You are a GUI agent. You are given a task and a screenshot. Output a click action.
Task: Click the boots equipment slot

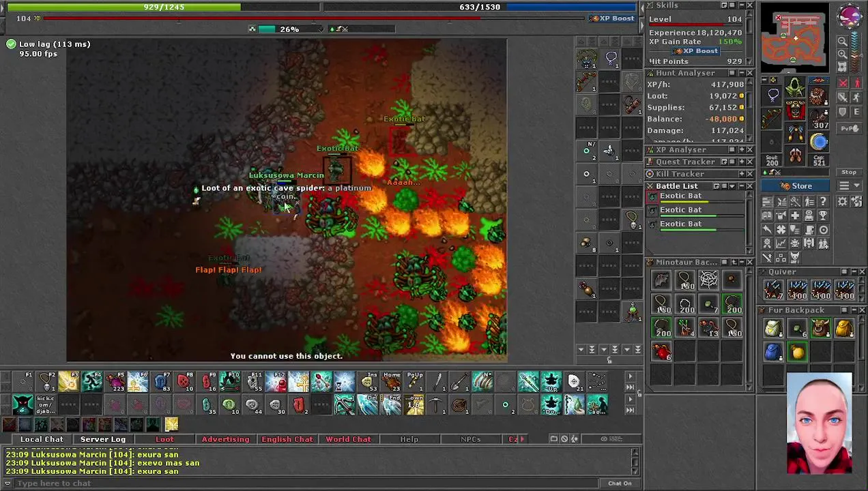pyautogui.click(x=795, y=155)
